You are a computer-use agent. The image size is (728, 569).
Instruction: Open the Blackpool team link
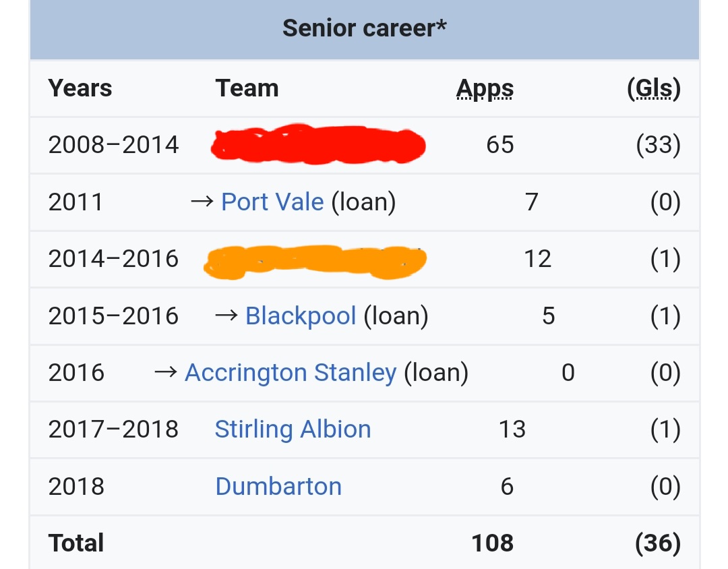click(x=300, y=316)
